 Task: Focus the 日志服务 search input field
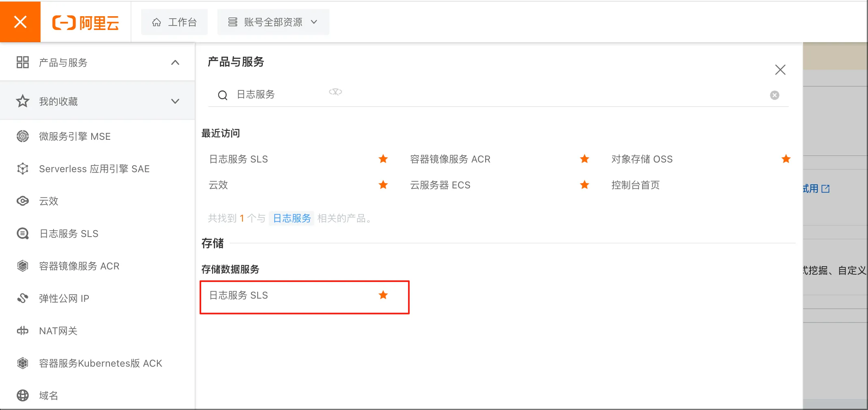point(499,94)
